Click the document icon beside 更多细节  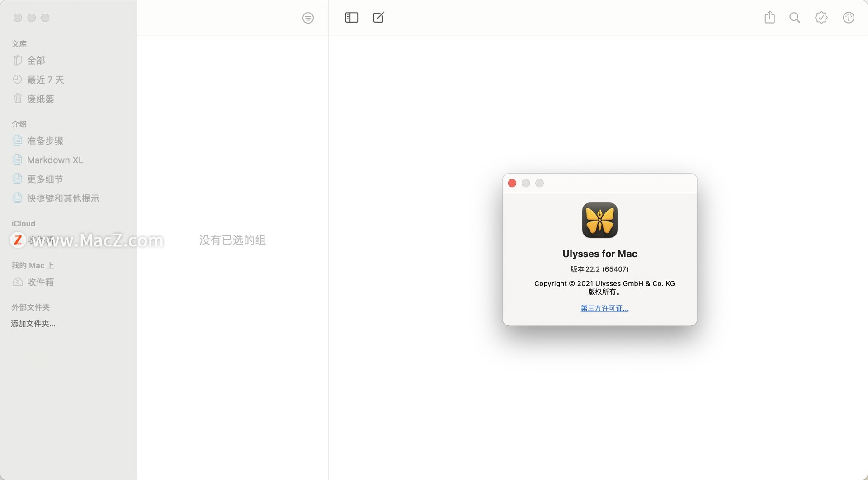tap(18, 179)
